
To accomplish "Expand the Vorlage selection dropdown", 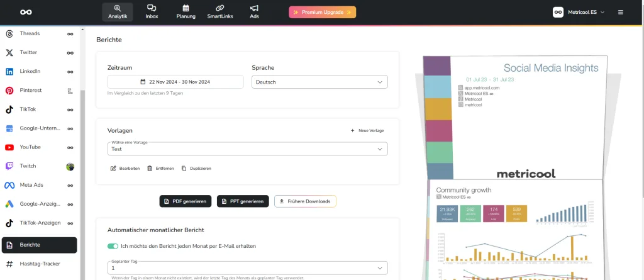I will [247, 149].
